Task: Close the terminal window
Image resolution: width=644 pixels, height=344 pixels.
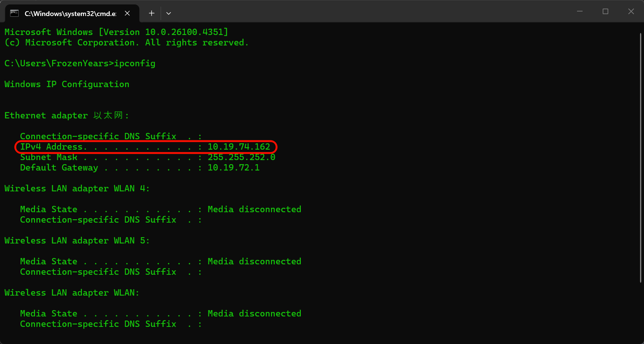Action: pos(631,12)
